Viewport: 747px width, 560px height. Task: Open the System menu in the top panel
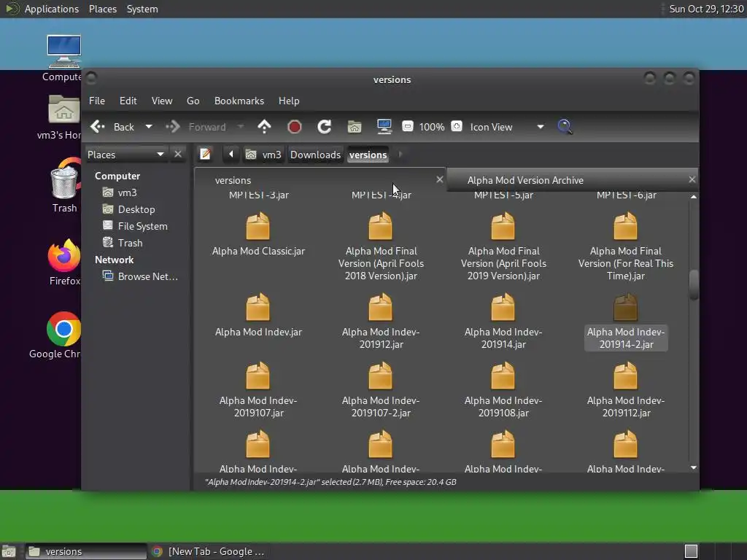[142, 9]
